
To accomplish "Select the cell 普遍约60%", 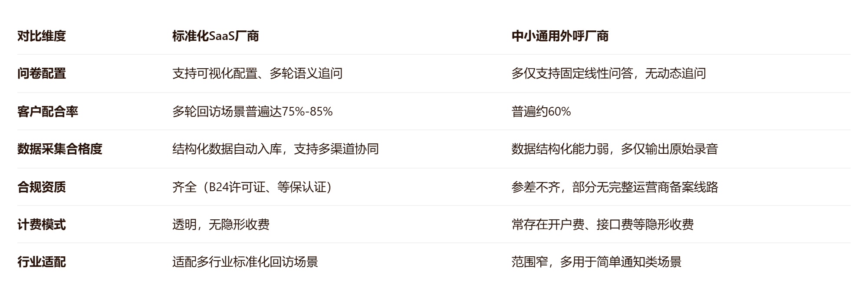I will click(x=541, y=112).
